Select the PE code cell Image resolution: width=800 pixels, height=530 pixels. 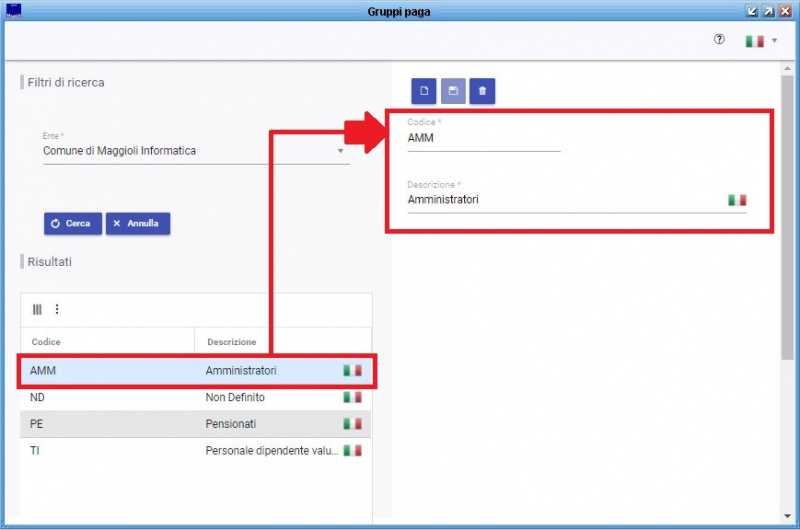tap(36, 424)
